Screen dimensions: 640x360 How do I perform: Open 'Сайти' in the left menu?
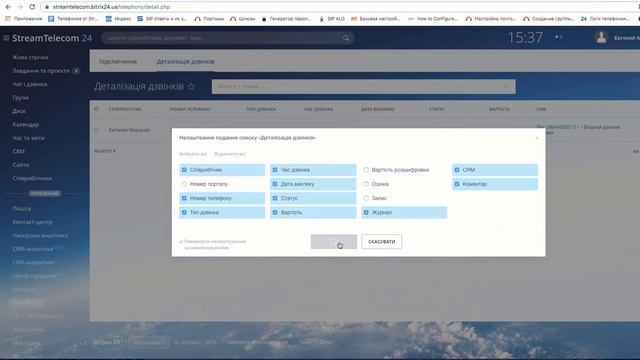20,164
